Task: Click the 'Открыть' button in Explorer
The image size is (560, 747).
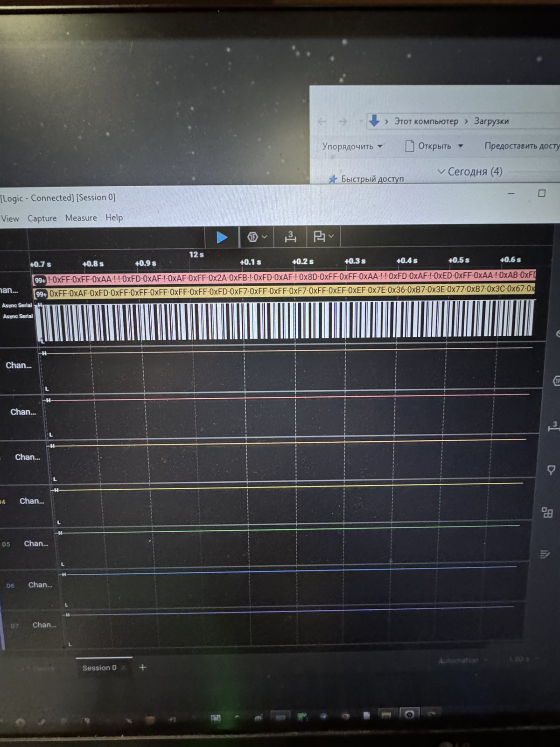Action: (x=428, y=146)
